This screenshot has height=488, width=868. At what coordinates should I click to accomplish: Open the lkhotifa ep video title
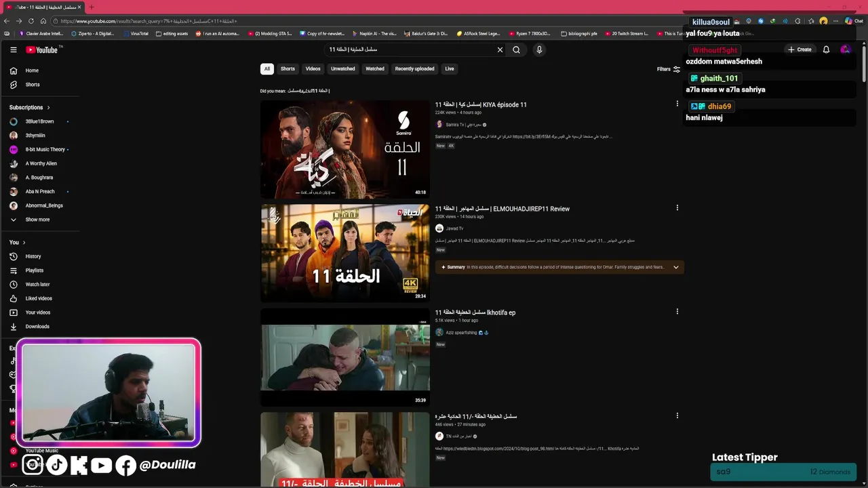[x=475, y=312]
